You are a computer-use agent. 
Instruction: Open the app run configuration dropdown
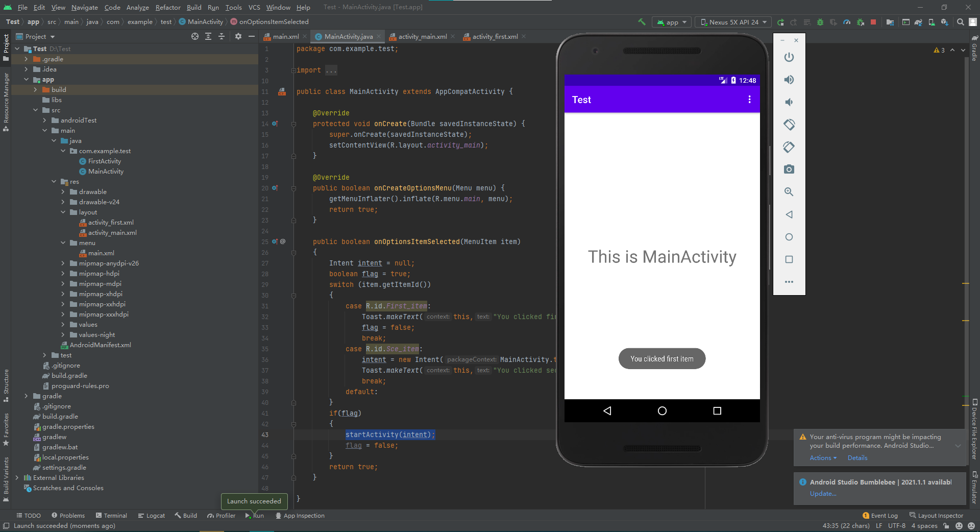pos(671,22)
